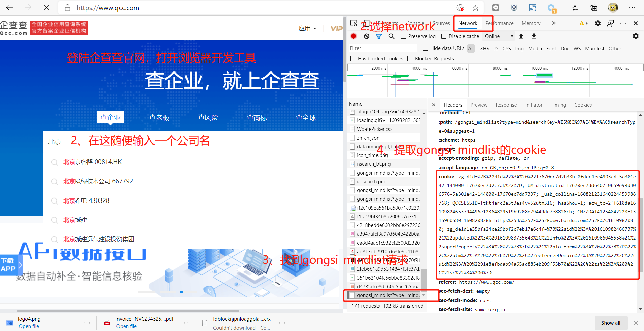Viewport: 644px width, 331px height.
Task: Close the DevTools panel
Action: tap(636, 23)
